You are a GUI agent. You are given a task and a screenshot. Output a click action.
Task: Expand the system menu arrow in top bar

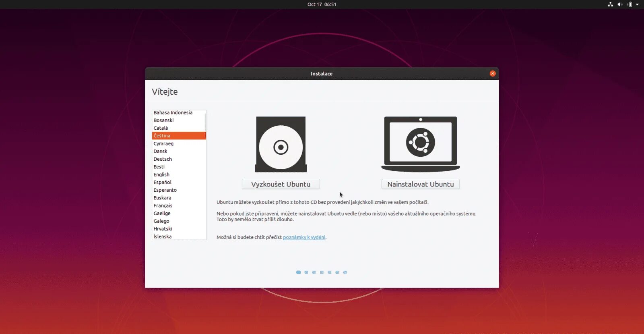(x=637, y=4)
